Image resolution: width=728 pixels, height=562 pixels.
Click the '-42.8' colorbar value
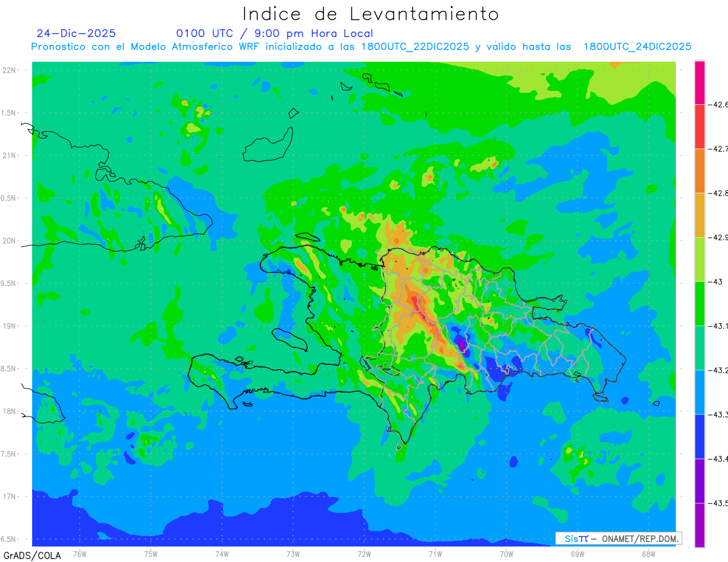pos(720,193)
